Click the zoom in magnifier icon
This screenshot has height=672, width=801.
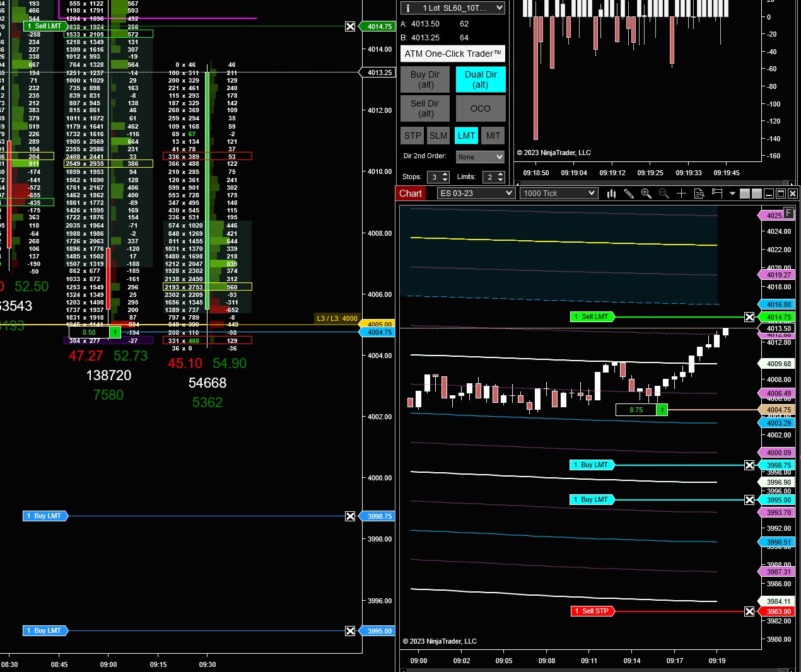[646, 194]
